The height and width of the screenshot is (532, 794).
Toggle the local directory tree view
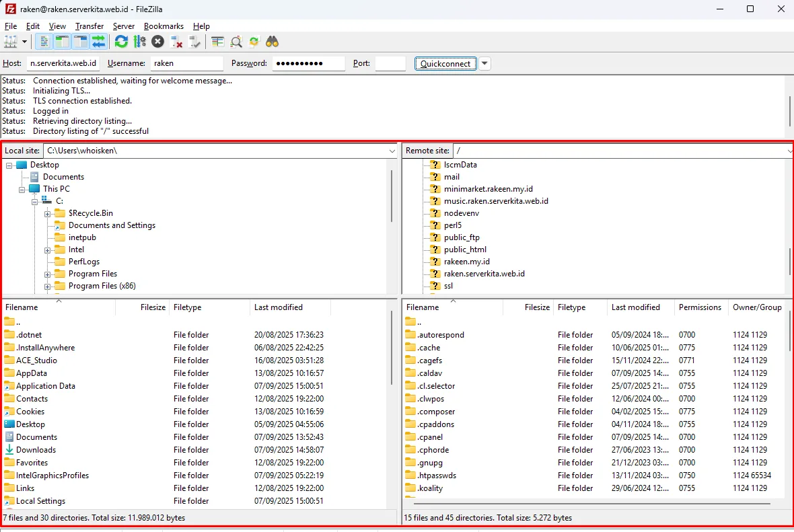(63, 42)
